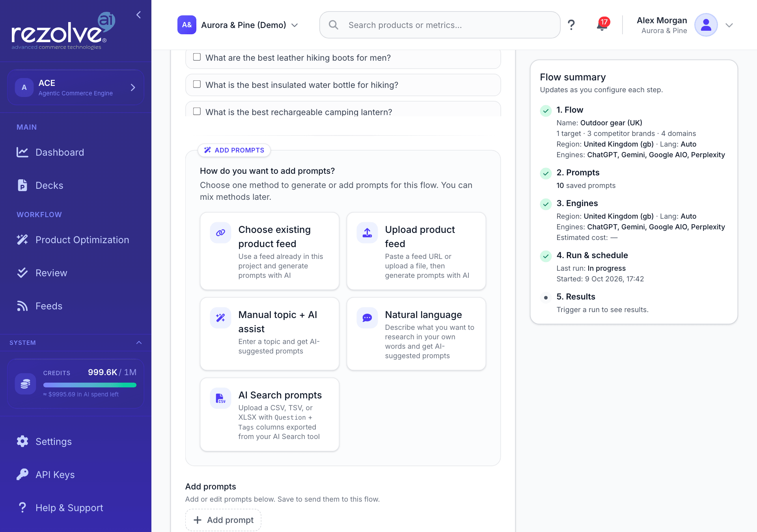Click the Feeds RSS icon
757x532 pixels.
click(22, 306)
